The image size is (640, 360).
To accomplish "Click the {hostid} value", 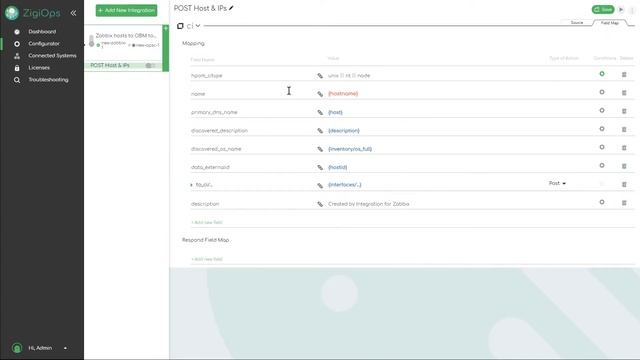I will click(338, 167).
